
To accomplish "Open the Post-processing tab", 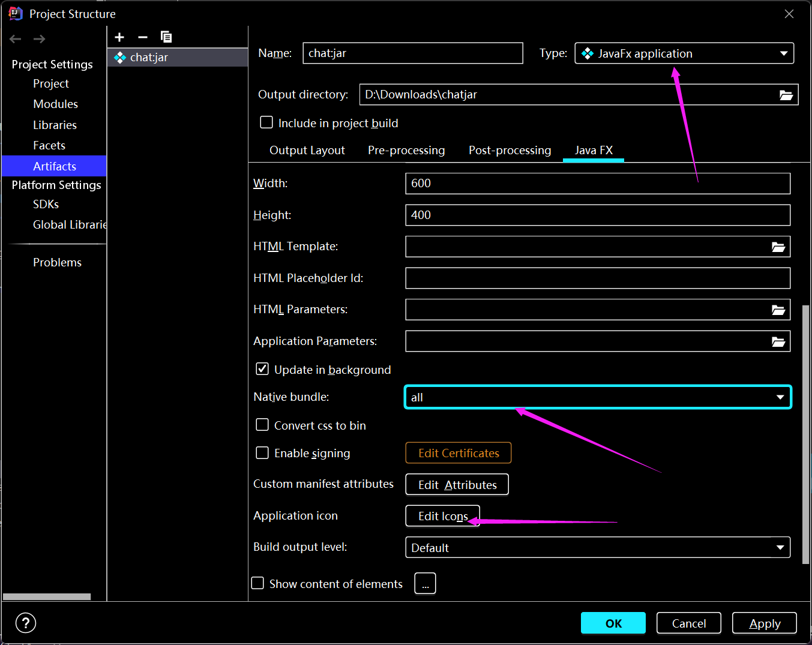I will pos(510,150).
